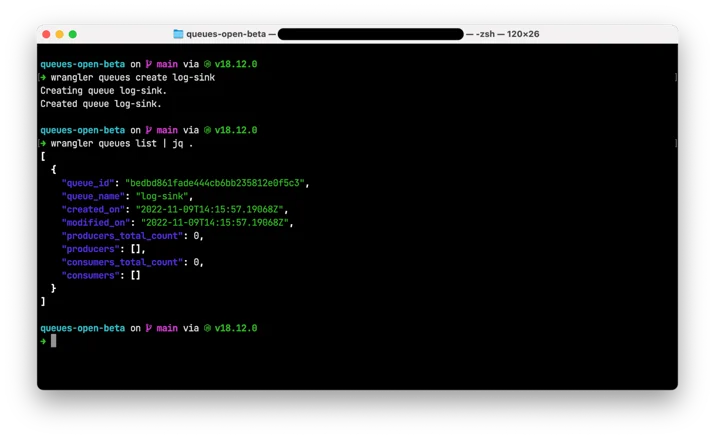Click the "consumers" key

click(90, 276)
